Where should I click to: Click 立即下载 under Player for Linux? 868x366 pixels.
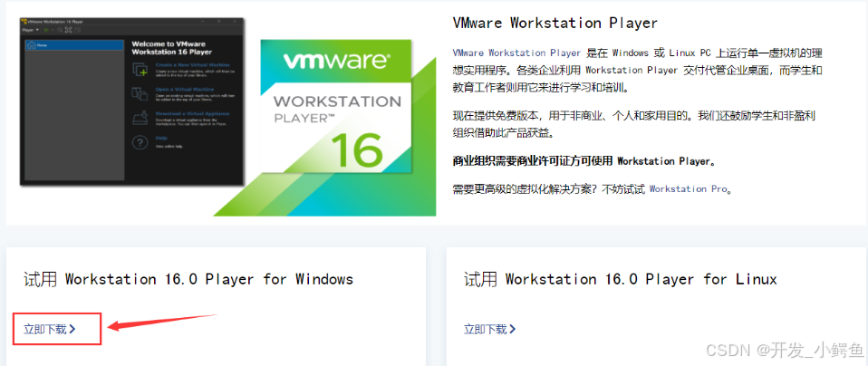pos(489,330)
